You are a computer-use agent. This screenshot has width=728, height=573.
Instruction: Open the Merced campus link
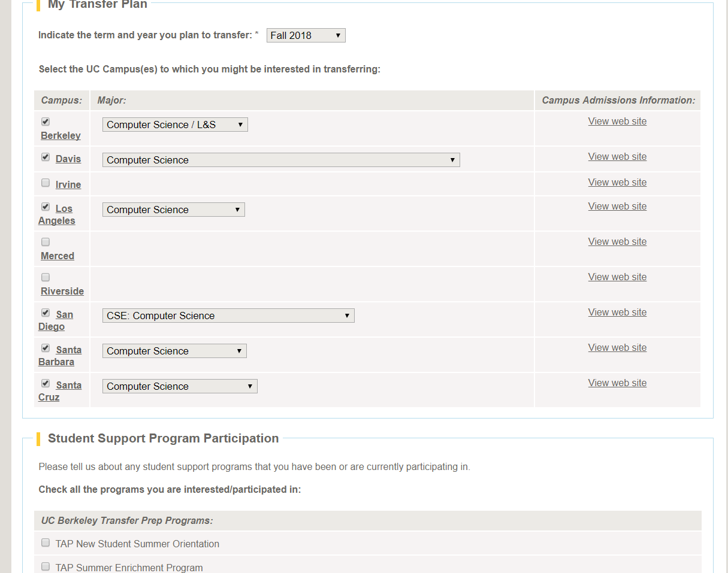click(x=58, y=256)
